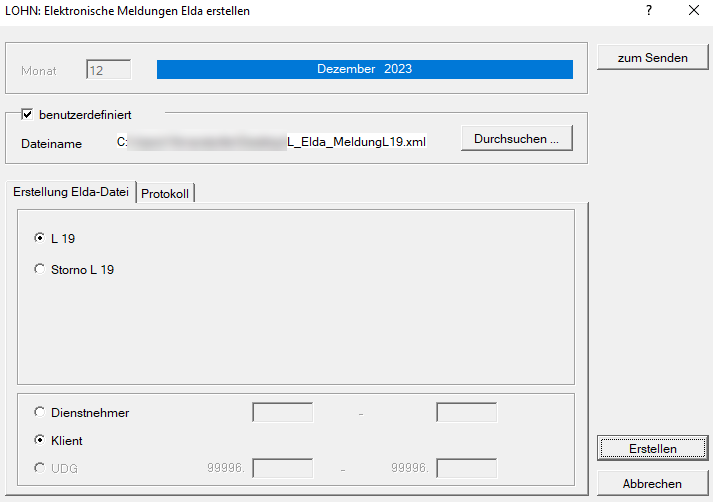Cancel with the Abbrechen button
This screenshot has width=713, height=502.
click(651, 483)
